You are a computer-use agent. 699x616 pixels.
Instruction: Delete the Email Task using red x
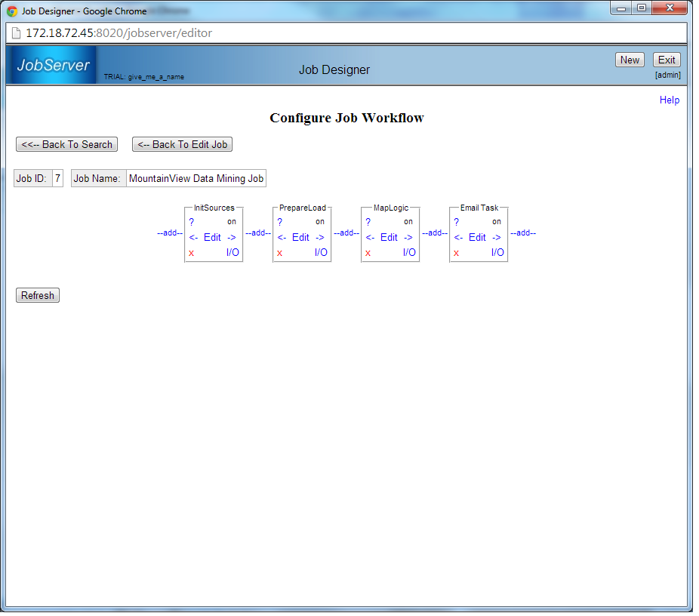pyautogui.click(x=457, y=253)
